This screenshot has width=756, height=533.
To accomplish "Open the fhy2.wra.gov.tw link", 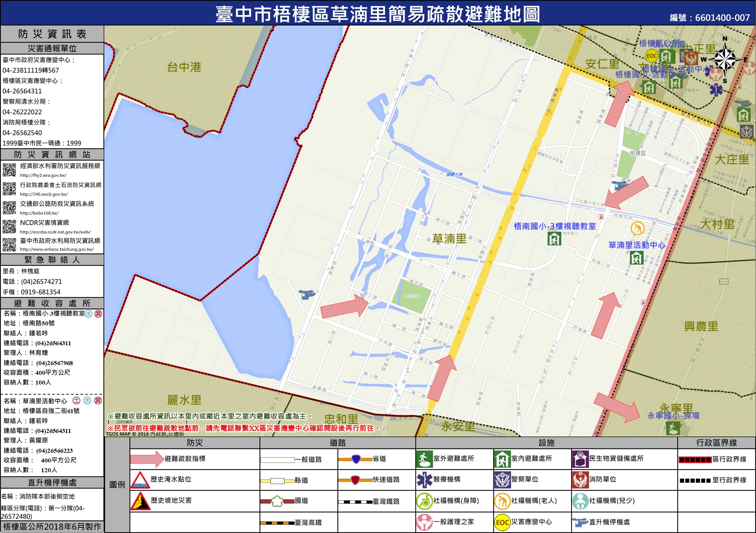I will tap(43, 175).
